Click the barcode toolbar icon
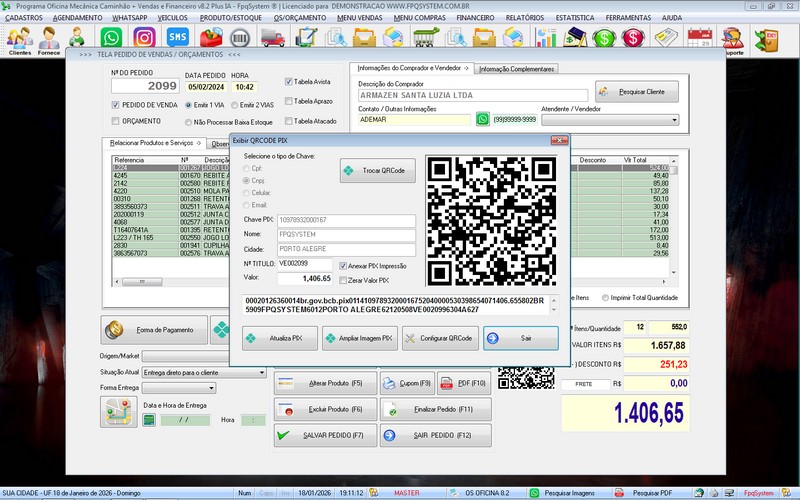Viewport: 800px width, 500px height. 240,38
